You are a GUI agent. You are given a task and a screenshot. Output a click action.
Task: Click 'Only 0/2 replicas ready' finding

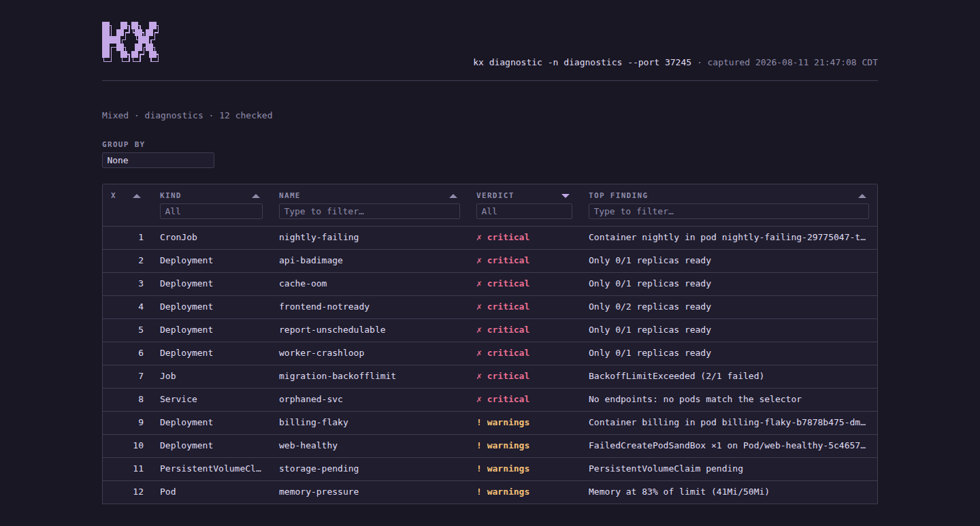click(x=650, y=307)
